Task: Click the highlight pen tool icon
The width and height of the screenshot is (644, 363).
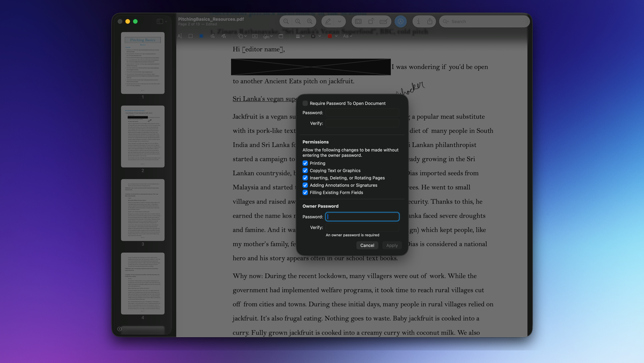Action: coord(327,21)
